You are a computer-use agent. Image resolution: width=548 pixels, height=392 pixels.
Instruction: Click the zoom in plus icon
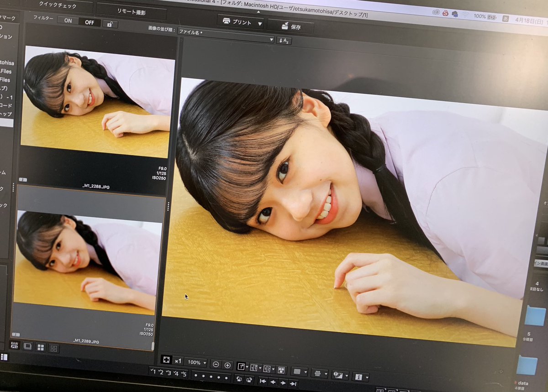(227, 366)
